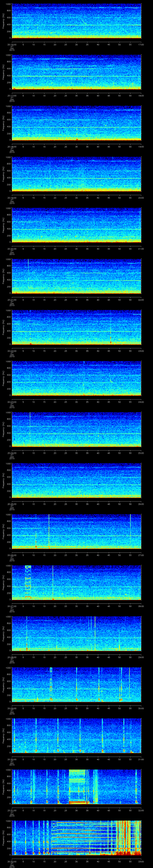Click the Frequency (Hz) label of the 20:32:00 panel

(x=3, y=838)
